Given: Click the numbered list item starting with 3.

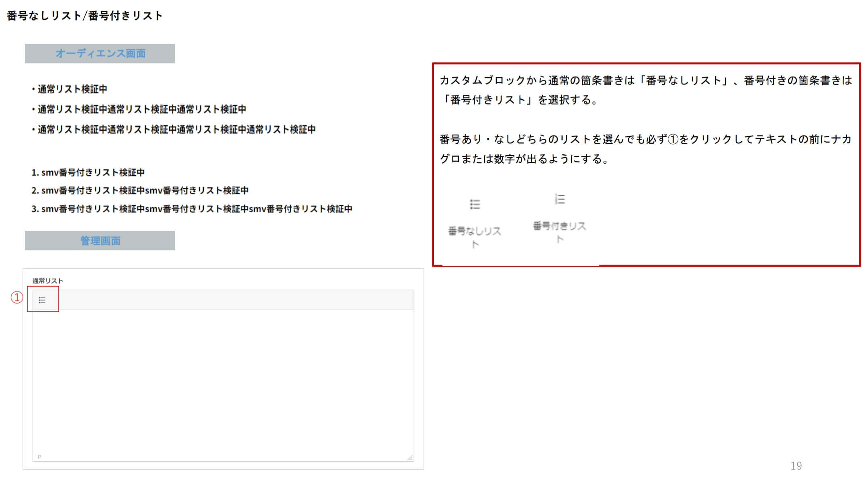Looking at the screenshot, I should click(x=192, y=209).
